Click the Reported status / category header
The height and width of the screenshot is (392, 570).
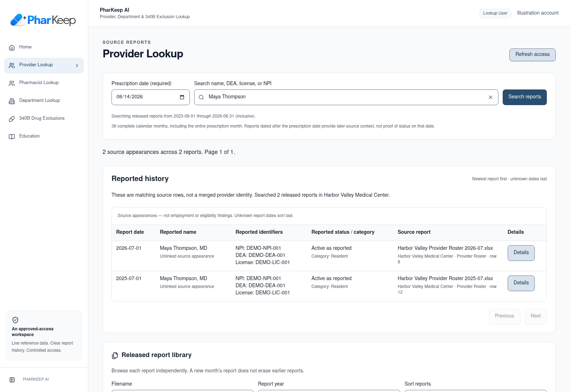[343, 232]
